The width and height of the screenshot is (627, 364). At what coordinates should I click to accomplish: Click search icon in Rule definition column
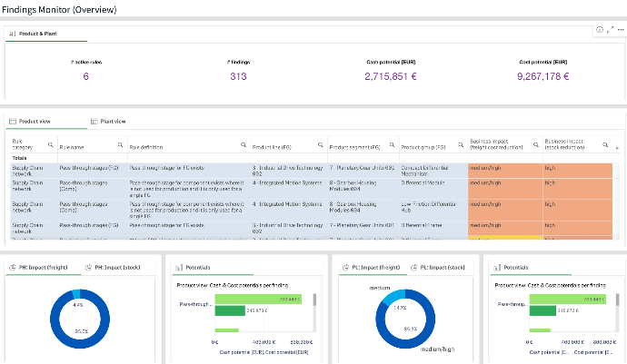244,144
